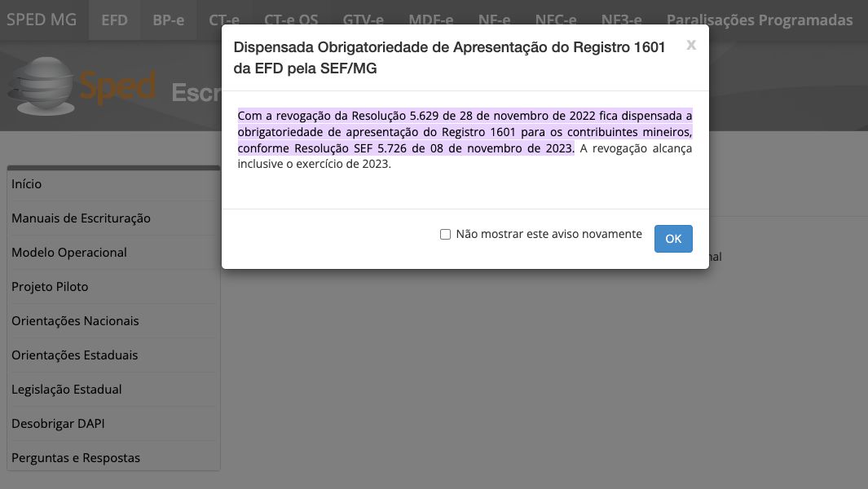Viewport: 868px width, 489px height.
Task: Close the dialog with the X icon
Action: [x=691, y=46]
